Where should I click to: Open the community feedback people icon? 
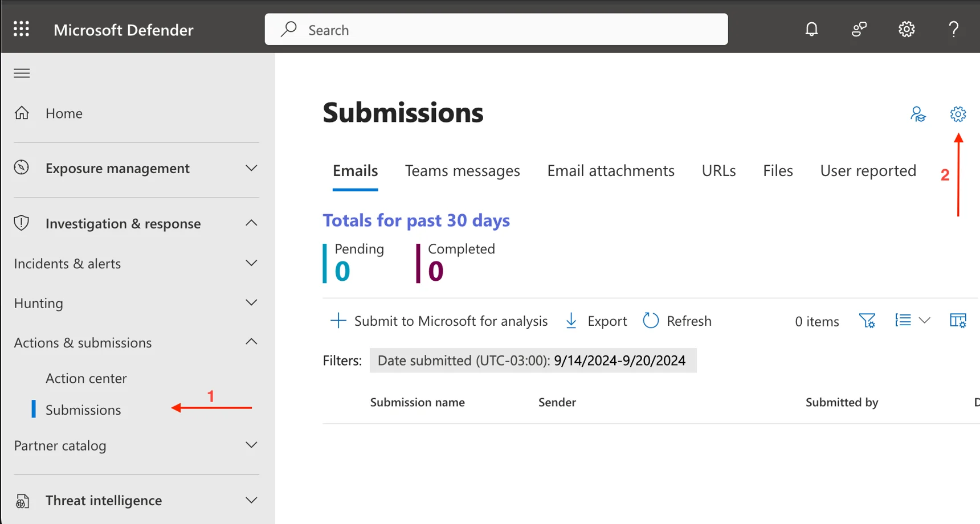click(859, 29)
